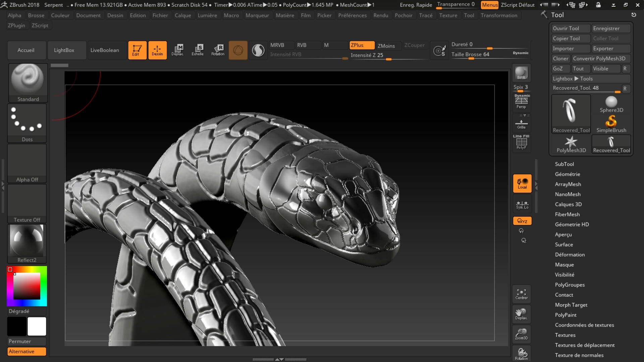Open the PolyGroupes section
The width and height of the screenshot is (644, 362).
click(x=570, y=285)
